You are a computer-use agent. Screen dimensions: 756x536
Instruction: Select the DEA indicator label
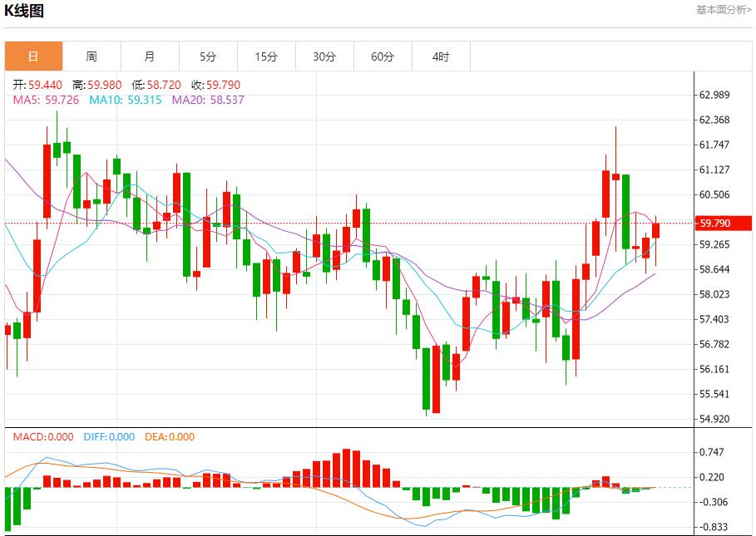170,436
